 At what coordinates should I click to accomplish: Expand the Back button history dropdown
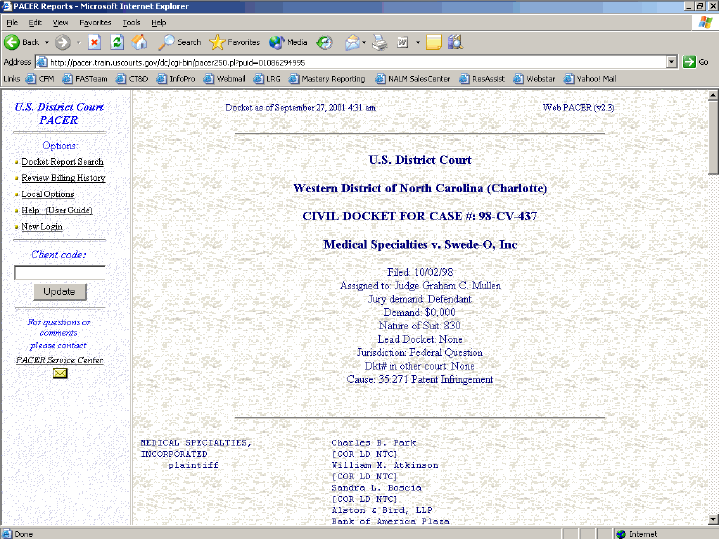coord(47,43)
